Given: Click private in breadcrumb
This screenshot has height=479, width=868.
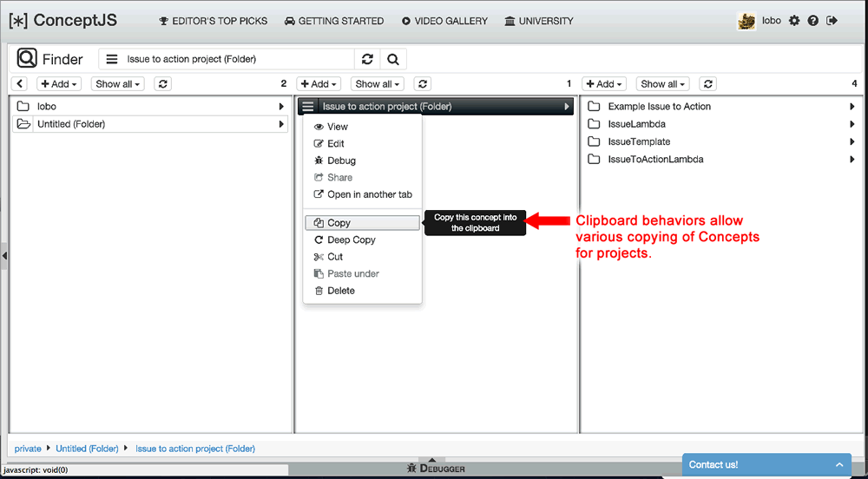Looking at the screenshot, I should click(x=28, y=449).
